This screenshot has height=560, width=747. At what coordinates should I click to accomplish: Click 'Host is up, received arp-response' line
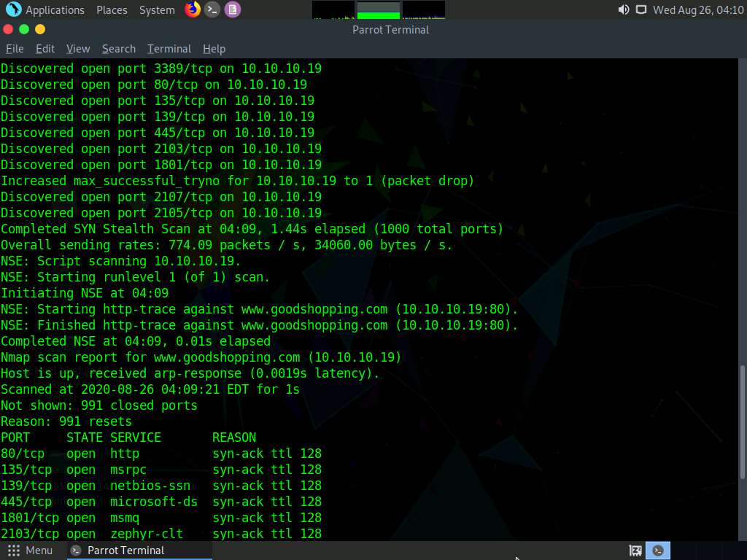[190, 373]
